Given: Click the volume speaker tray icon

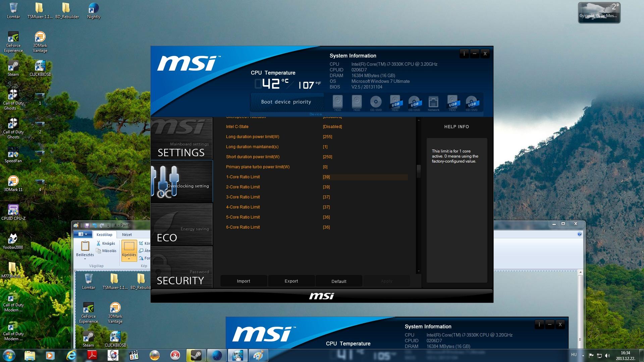Looking at the screenshot, I should click(607, 356).
